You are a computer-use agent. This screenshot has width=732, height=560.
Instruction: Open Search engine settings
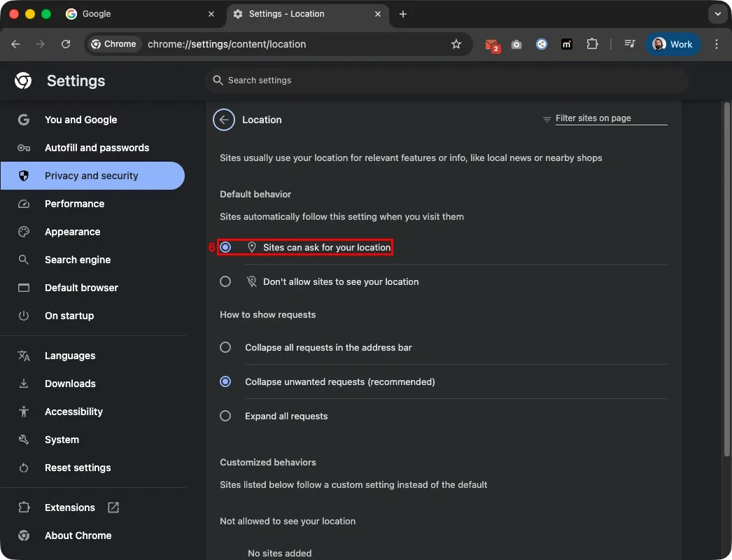tap(93, 260)
